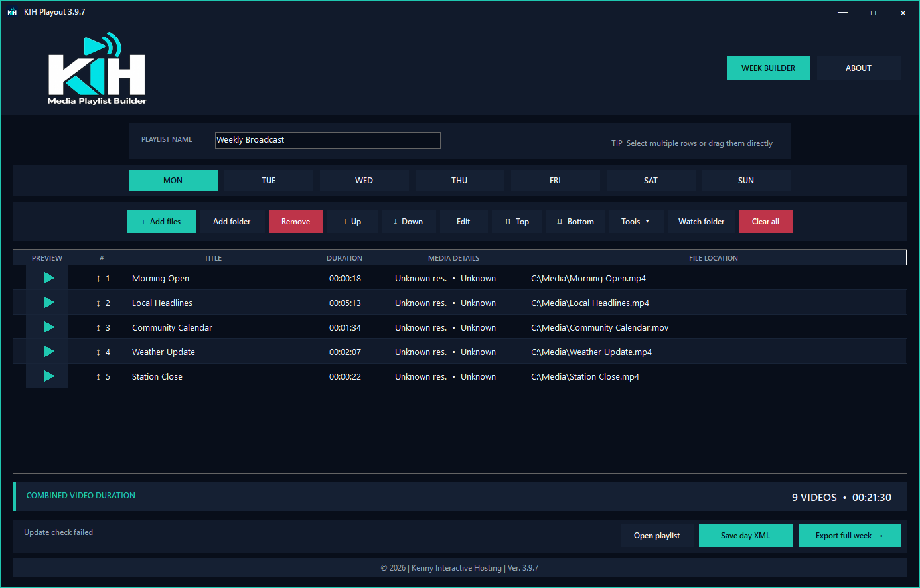Viewport: 920px width, 588px height.
Task: Open Watch folder settings
Action: click(702, 222)
